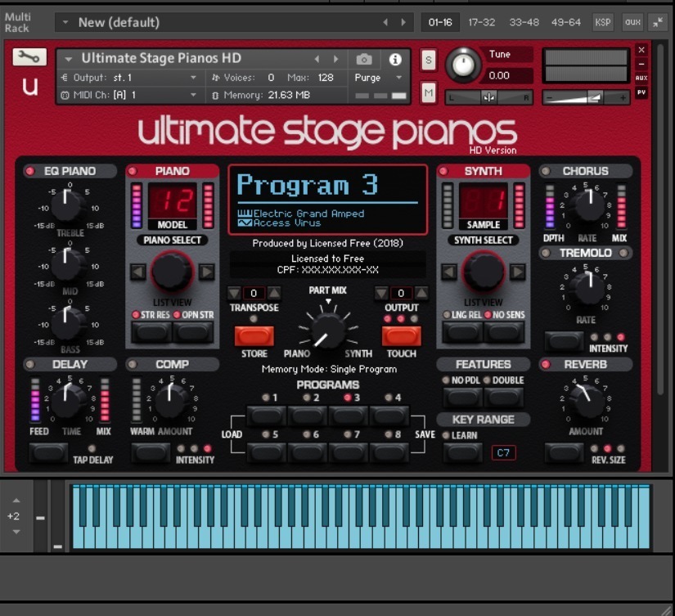Viewport: 675px width, 616px height.
Task: Minimize rack view with collapse arrows icon
Action: point(658,22)
